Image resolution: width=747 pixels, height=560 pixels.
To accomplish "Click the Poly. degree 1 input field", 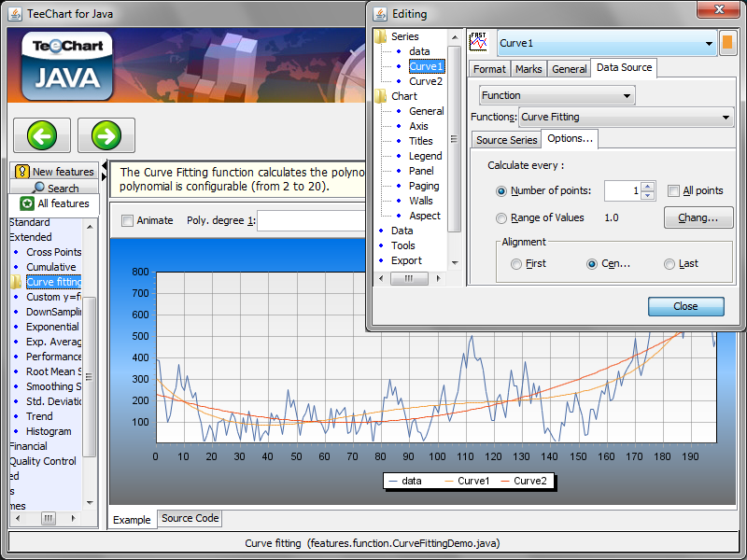I will [312, 221].
